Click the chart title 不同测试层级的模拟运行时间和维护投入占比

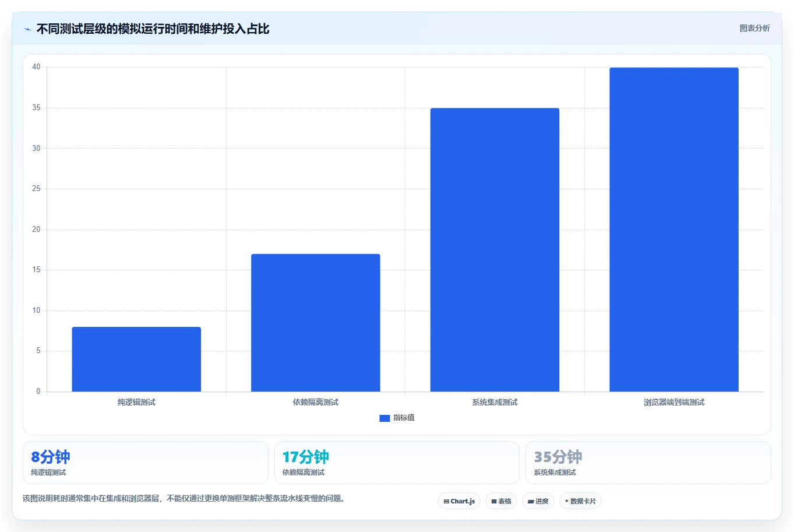tap(153, 29)
